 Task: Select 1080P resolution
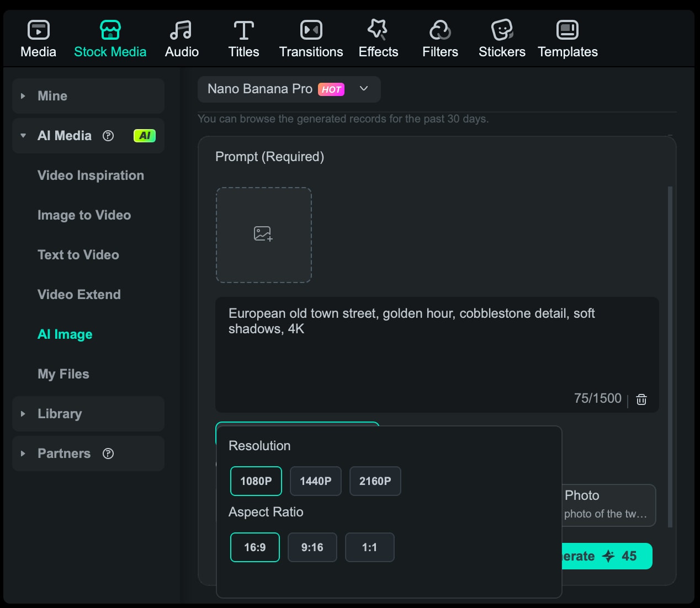click(x=256, y=481)
